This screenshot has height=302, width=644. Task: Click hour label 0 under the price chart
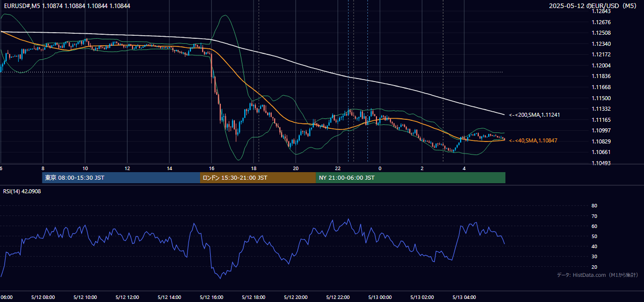pyautogui.click(x=380, y=169)
